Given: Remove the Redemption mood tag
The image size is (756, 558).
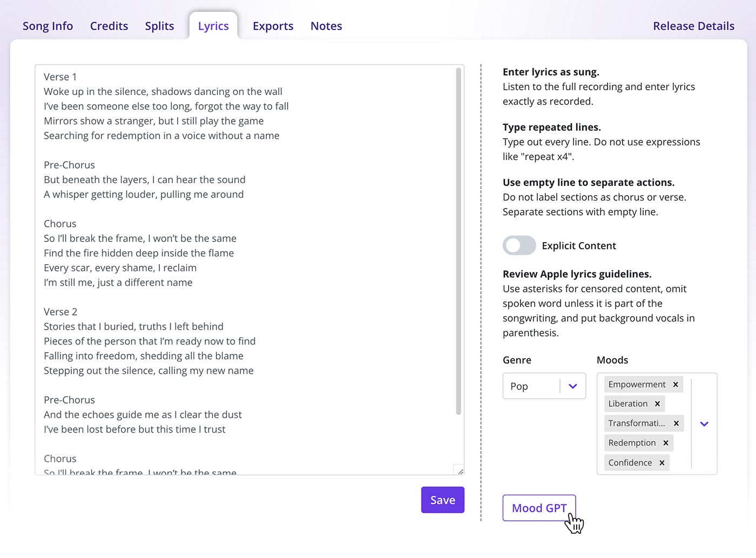Looking at the screenshot, I should pos(666,443).
